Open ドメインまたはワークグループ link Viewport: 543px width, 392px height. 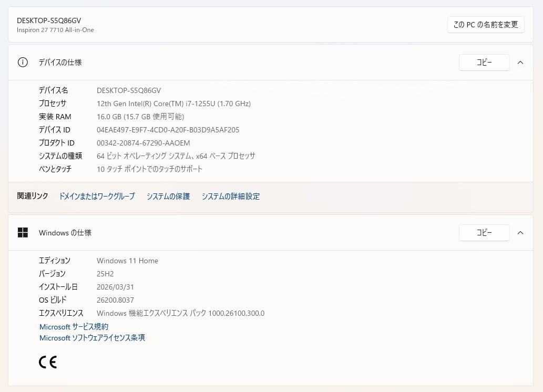pyautogui.click(x=97, y=197)
